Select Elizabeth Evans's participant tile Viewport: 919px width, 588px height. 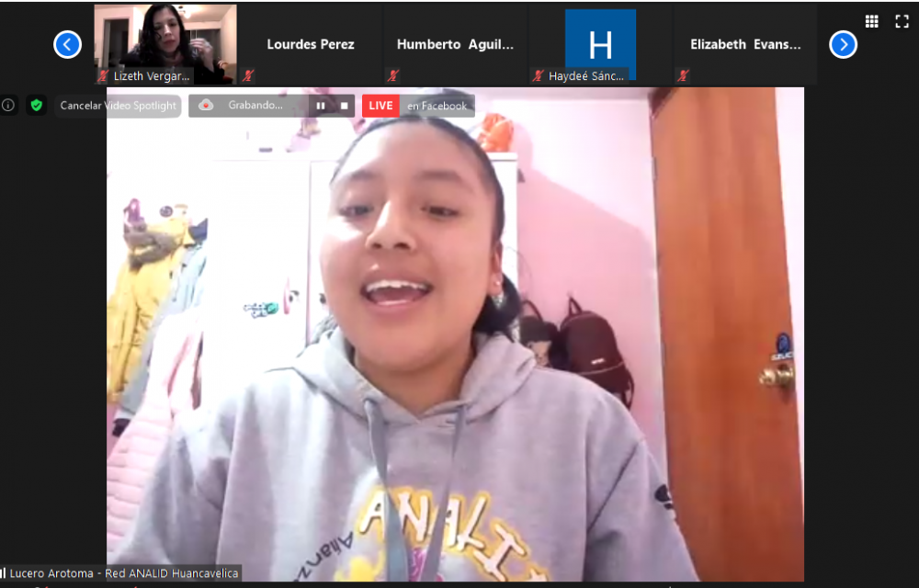click(745, 44)
